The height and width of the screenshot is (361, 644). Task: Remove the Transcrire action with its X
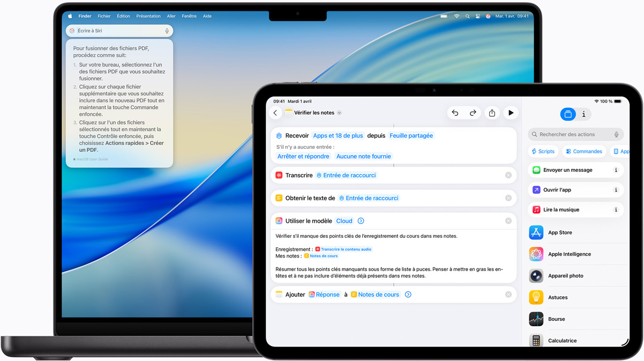pyautogui.click(x=508, y=175)
